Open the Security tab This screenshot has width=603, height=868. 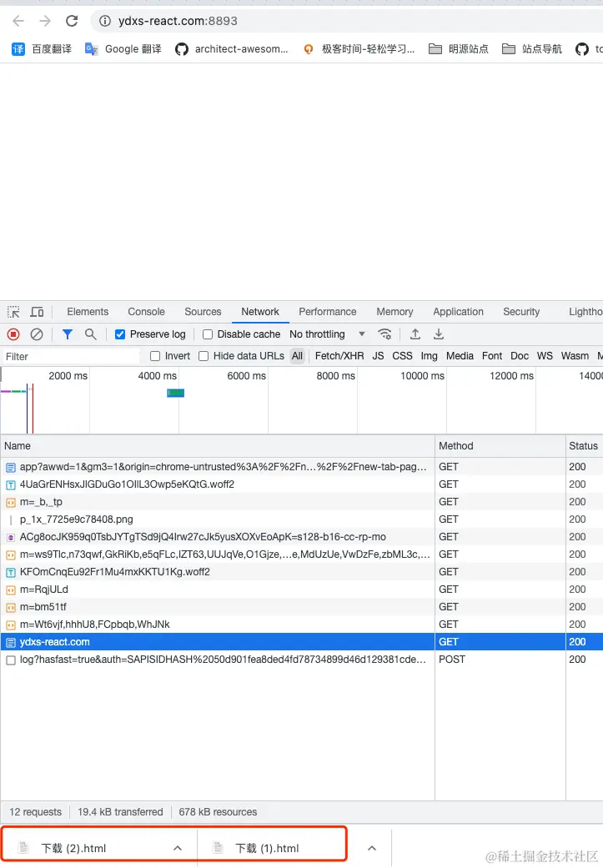click(521, 312)
